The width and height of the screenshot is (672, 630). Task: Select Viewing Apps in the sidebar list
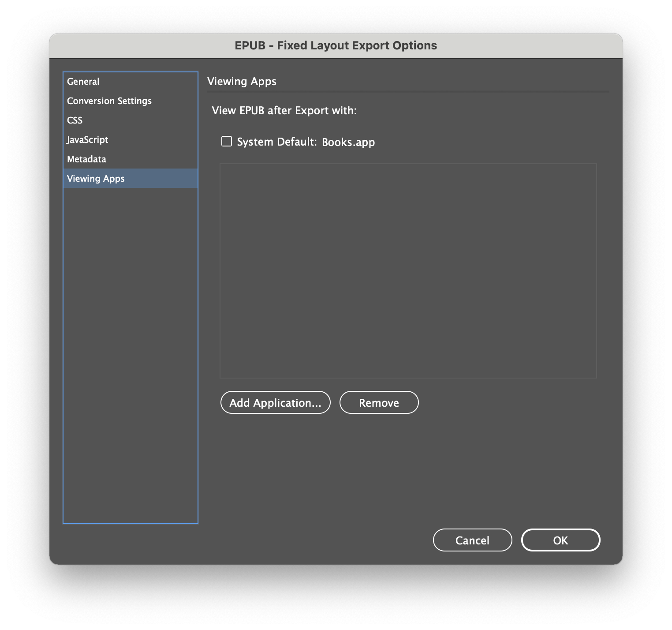(x=96, y=179)
